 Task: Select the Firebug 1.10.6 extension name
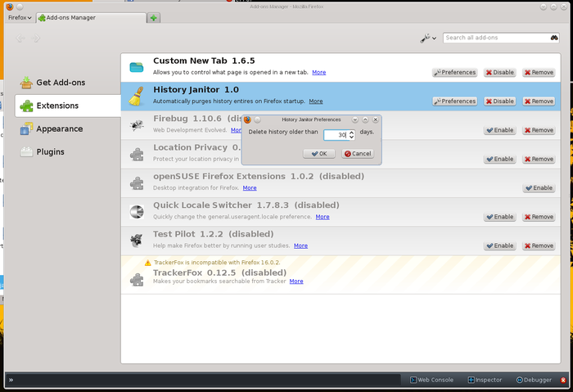187,119
